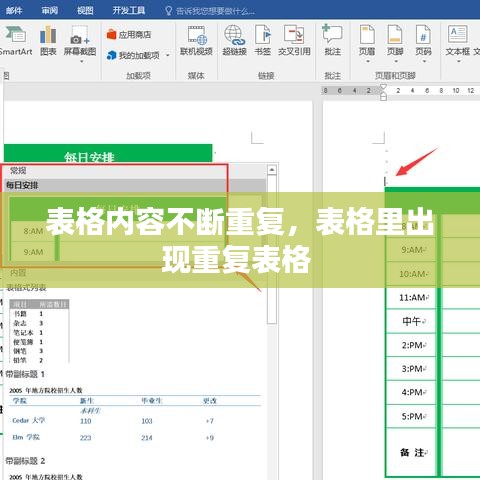This screenshot has height=480, width=480.
Task: Click the 11:AM table cell
Action: pyautogui.click(x=411, y=297)
